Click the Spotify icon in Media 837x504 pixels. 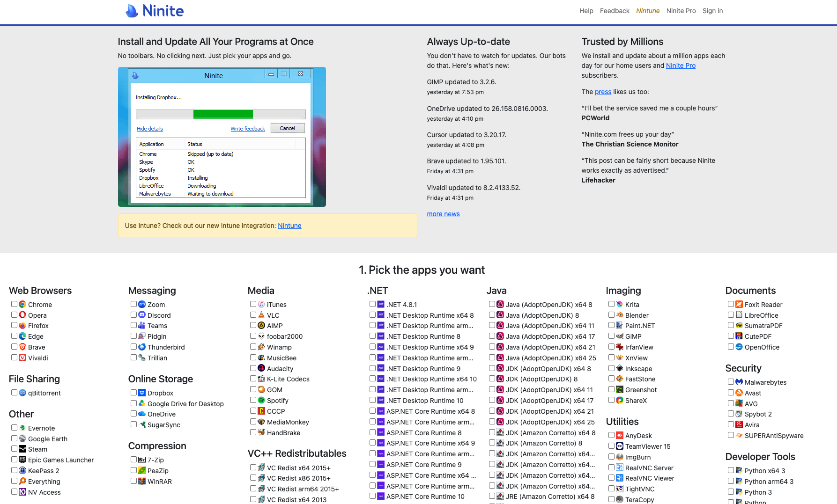click(261, 400)
